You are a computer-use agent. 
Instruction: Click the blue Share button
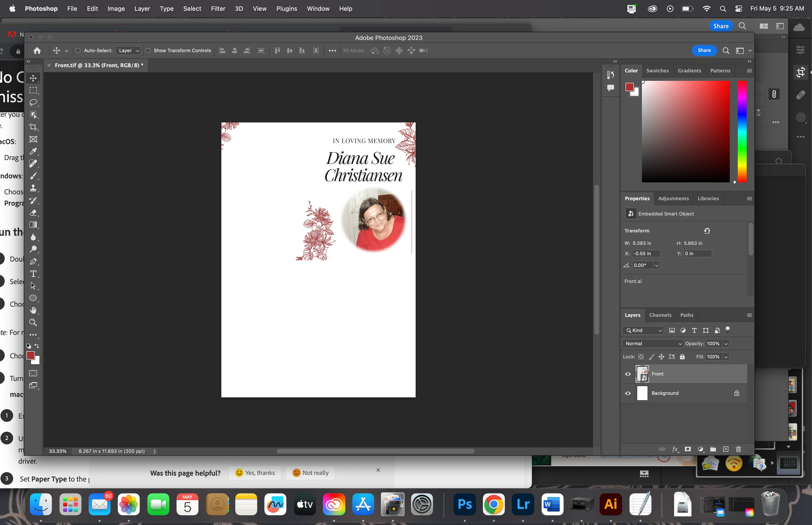(x=704, y=51)
